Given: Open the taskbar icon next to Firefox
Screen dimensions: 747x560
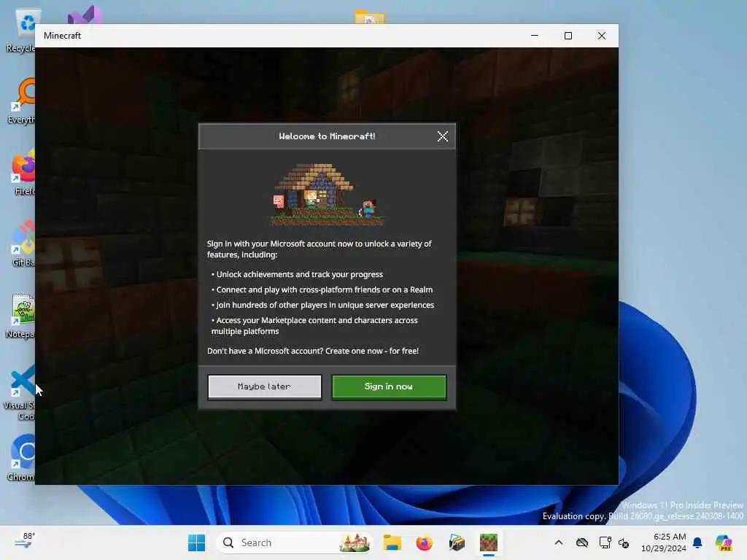Looking at the screenshot, I should [x=457, y=542].
